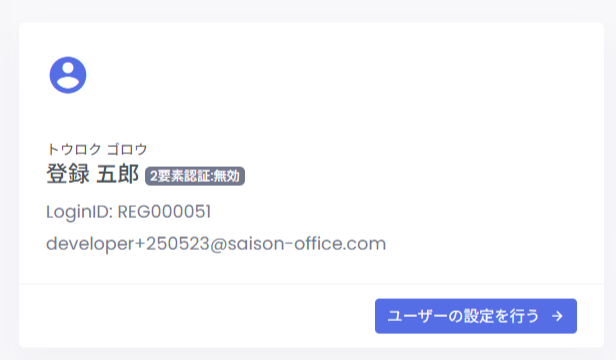The height and width of the screenshot is (360, 616).
Task: Click the "LoginID:" label text
Action: point(80,212)
